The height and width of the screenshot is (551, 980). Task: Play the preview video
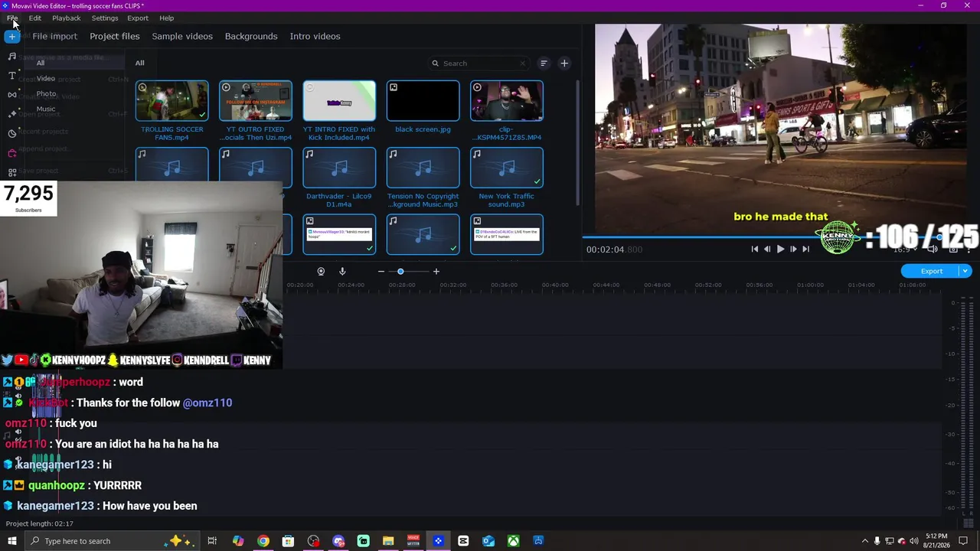[x=780, y=249]
